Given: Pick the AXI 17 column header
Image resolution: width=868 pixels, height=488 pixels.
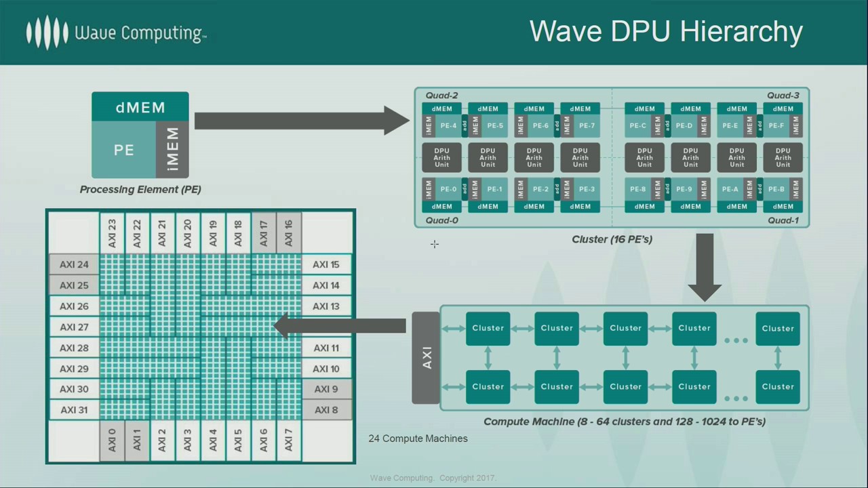Looking at the screenshot, I should point(263,232).
